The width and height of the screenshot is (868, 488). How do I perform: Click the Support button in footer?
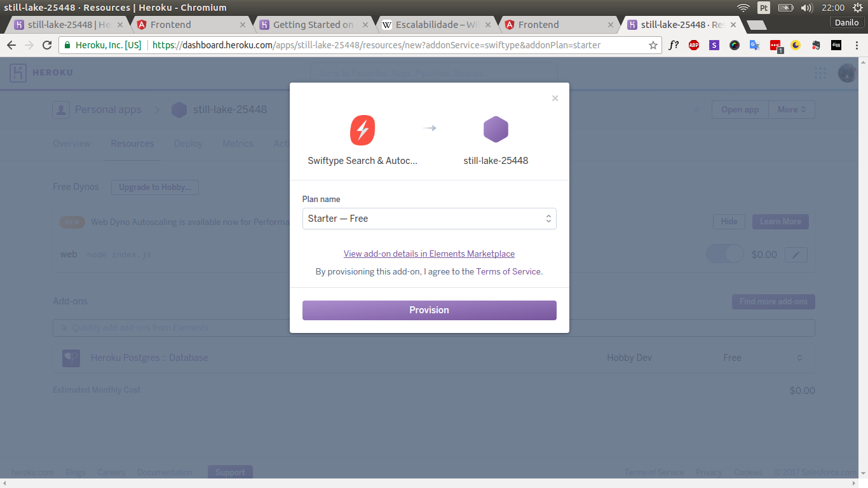pos(230,472)
